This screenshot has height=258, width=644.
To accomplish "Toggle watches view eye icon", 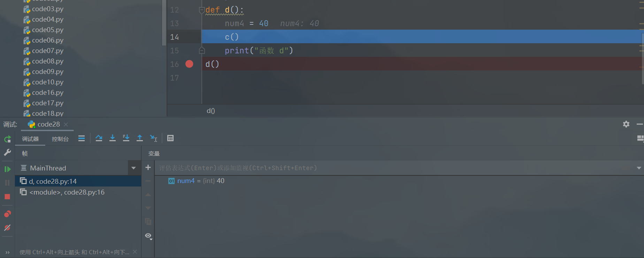I will click(x=148, y=236).
